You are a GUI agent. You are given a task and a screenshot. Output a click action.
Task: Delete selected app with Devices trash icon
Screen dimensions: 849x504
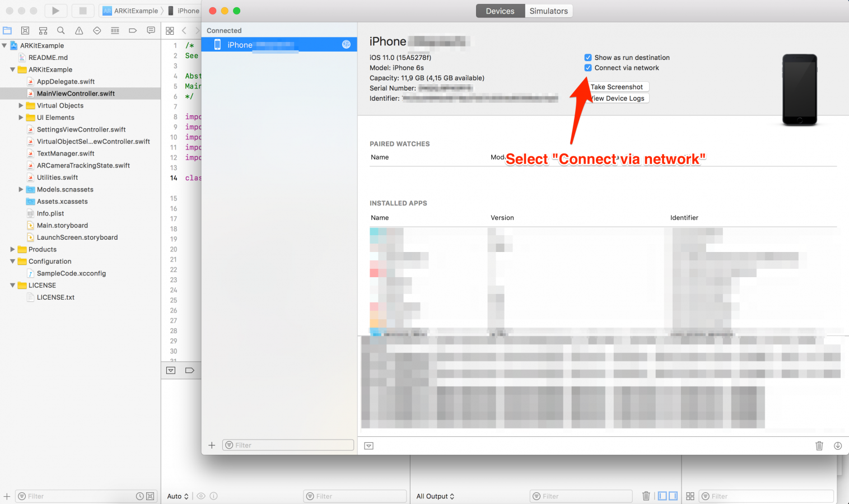(x=819, y=446)
